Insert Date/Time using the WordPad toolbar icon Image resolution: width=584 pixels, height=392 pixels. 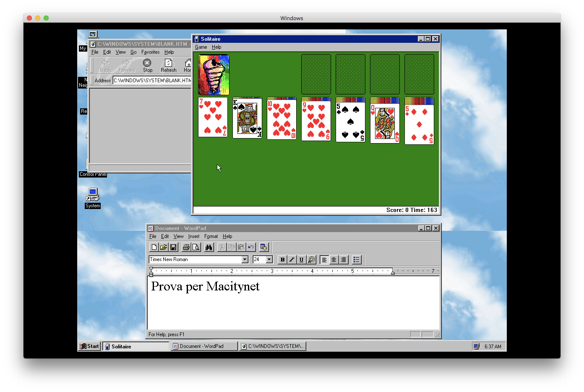click(264, 247)
